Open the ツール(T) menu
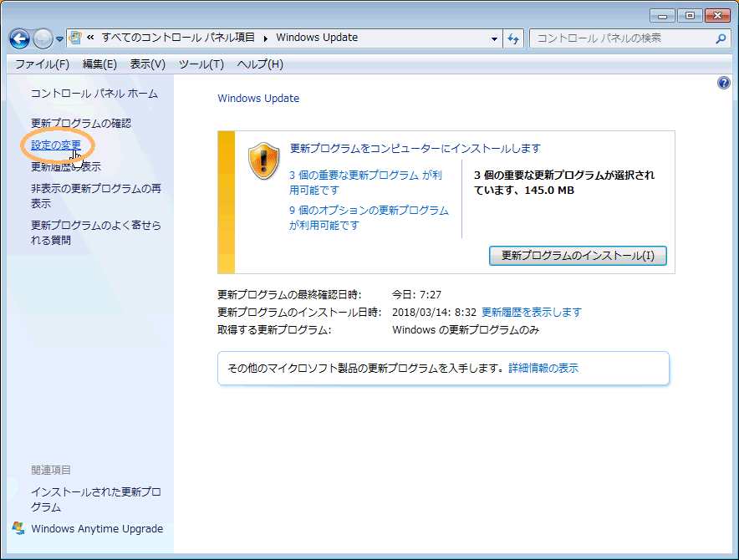The height and width of the screenshot is (560, 739). click(201, 64)
